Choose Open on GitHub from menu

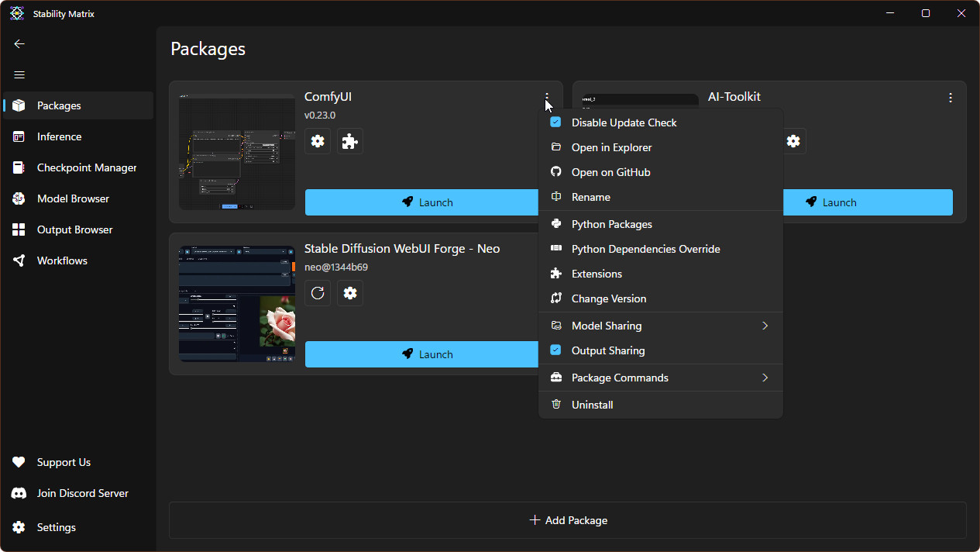pos(661,172)
